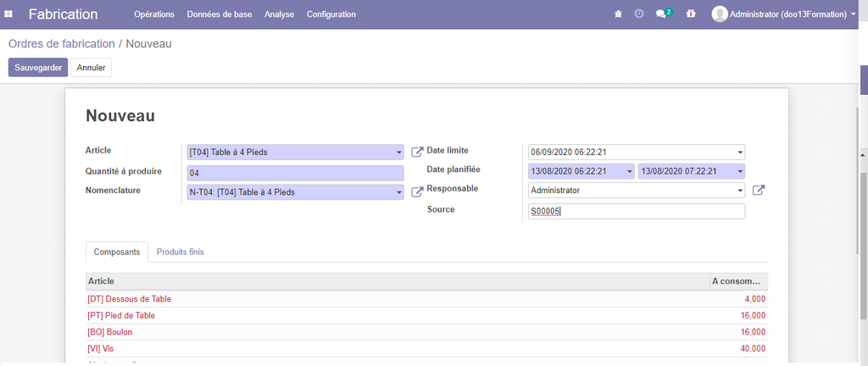Open the Opérations menu
Image resolution: width=868 pixels, height=366 pixels.
pos(153,14)
